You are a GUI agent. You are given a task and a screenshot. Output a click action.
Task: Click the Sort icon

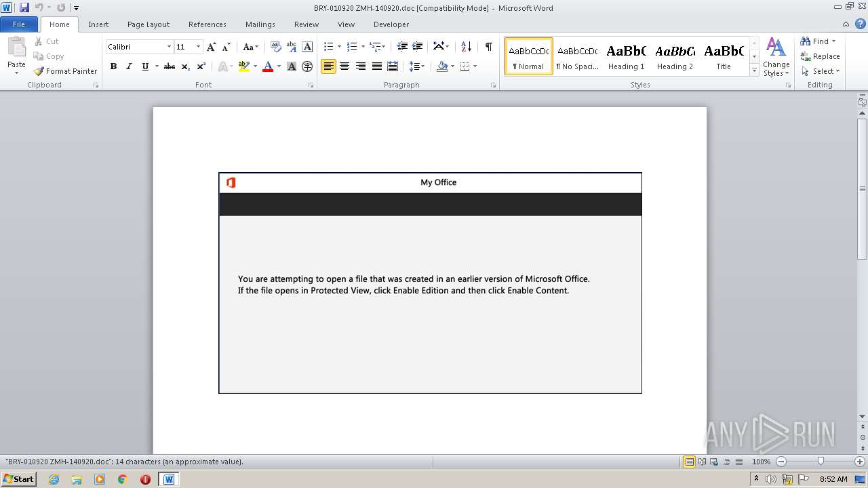click(x=466, y=47)
